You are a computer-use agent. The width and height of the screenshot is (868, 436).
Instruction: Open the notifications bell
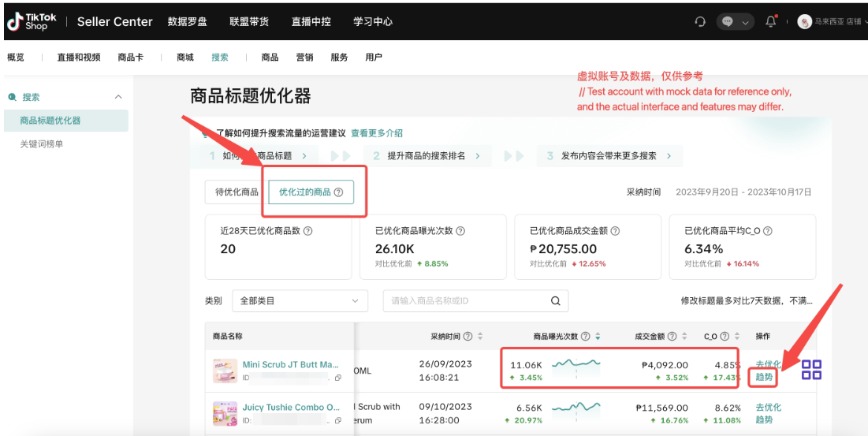770,21
